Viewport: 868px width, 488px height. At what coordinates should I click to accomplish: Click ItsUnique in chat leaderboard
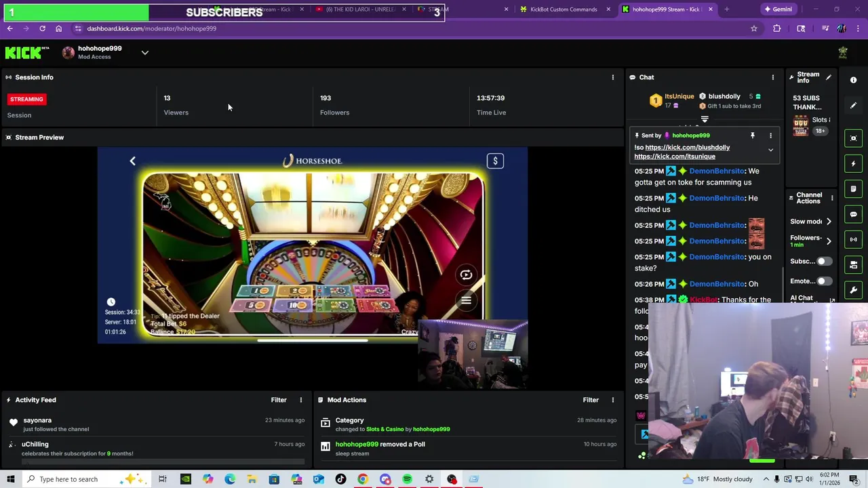pos(679,96)
